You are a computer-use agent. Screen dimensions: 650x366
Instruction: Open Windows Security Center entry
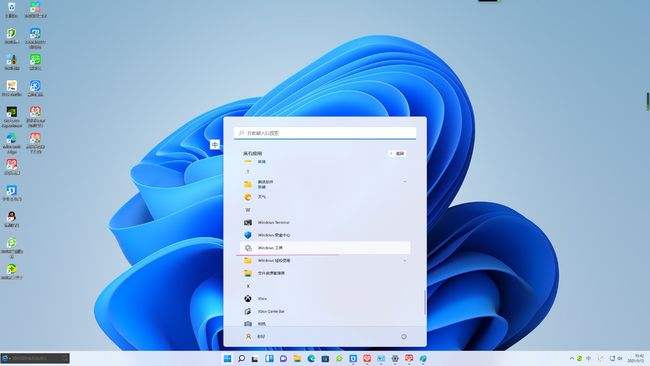tap(325, 235)
